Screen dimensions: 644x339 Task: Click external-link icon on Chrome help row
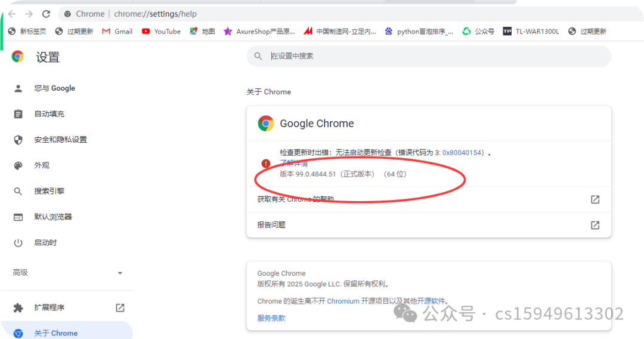[595, 199]
